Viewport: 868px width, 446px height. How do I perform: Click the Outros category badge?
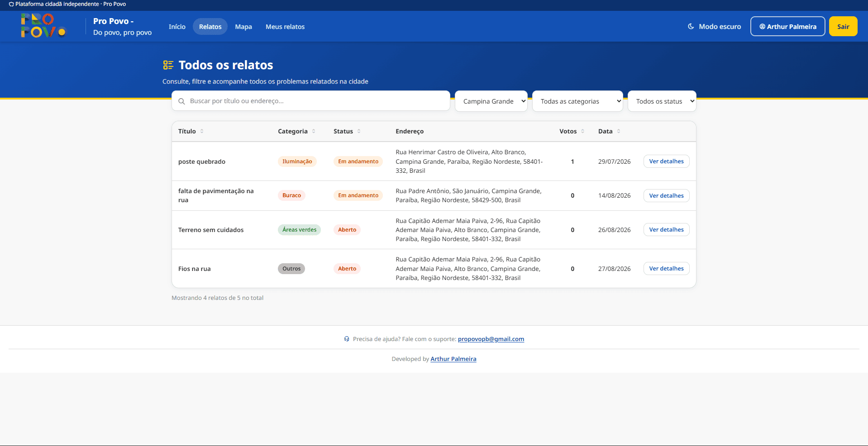click(291, 269)
